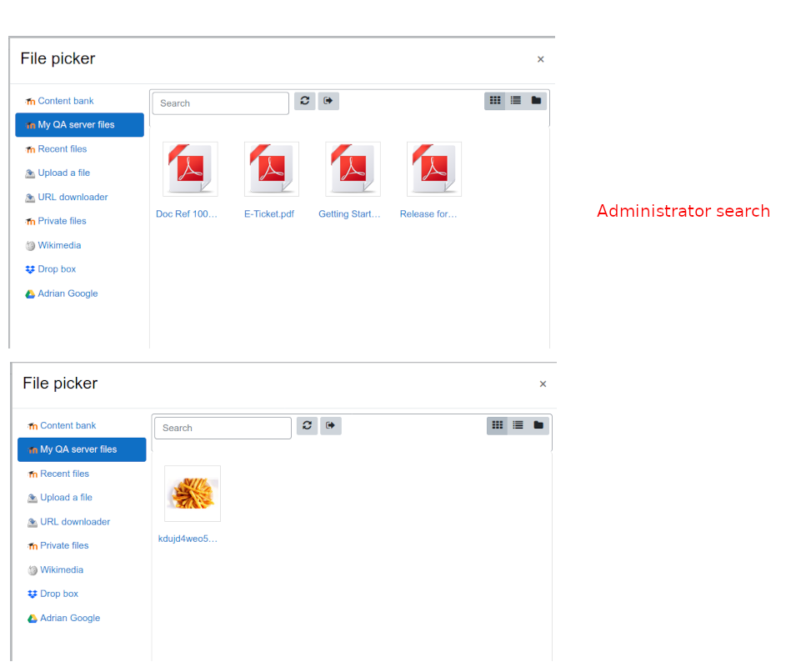
Task: Click the Doc Ref 100… file name link
Action: [x=187, y=214]
